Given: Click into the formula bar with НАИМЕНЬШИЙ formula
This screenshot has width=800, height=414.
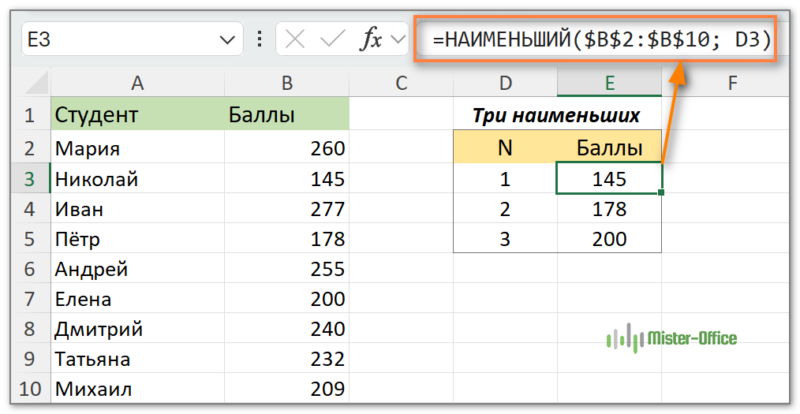Looking at the screenshot, I should (600, 41).
